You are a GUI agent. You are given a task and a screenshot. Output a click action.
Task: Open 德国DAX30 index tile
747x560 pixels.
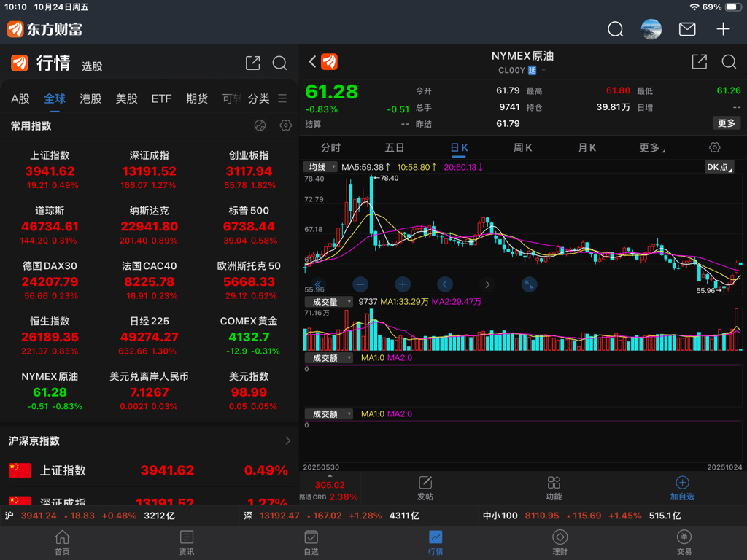50,281
